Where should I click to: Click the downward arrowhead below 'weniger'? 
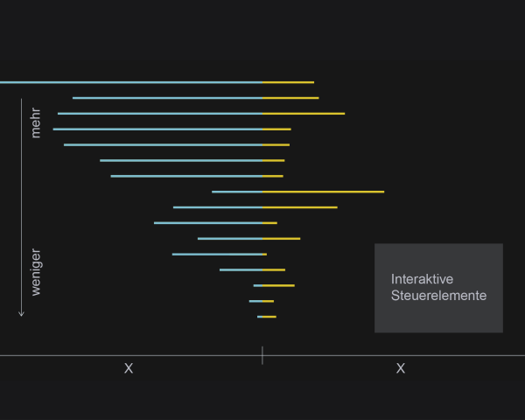21,312
